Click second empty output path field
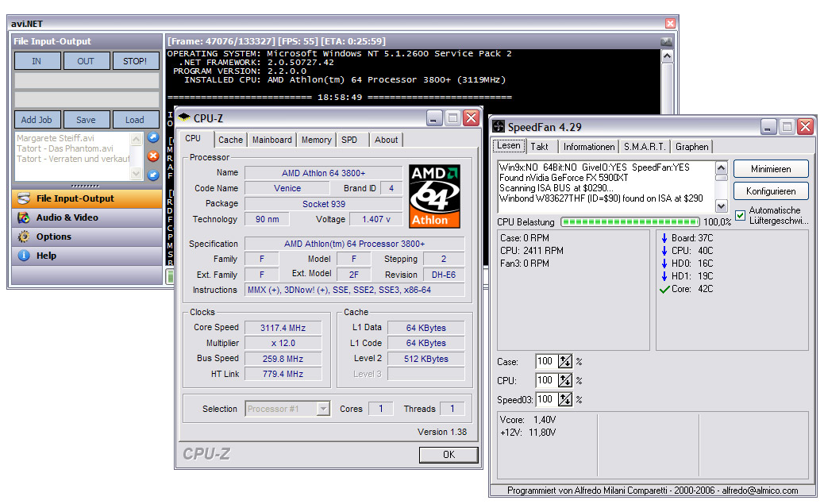This screenshot has height=504, width=824. coord(87,99)
